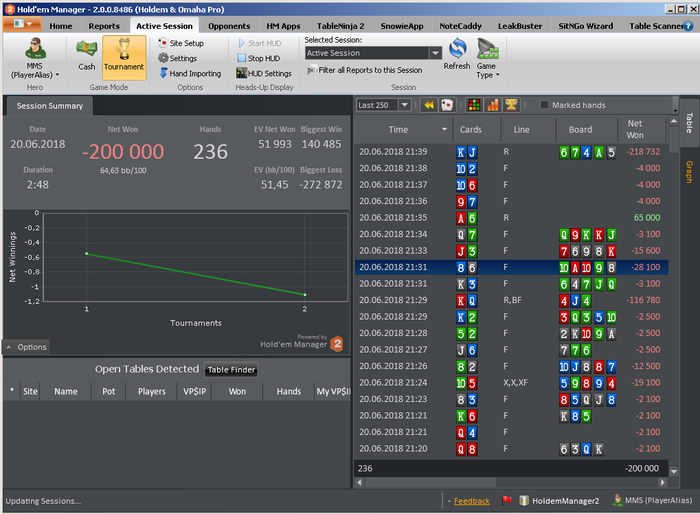Open the side Table panel tab
This screenshot has height=514, width=700.
689,123
